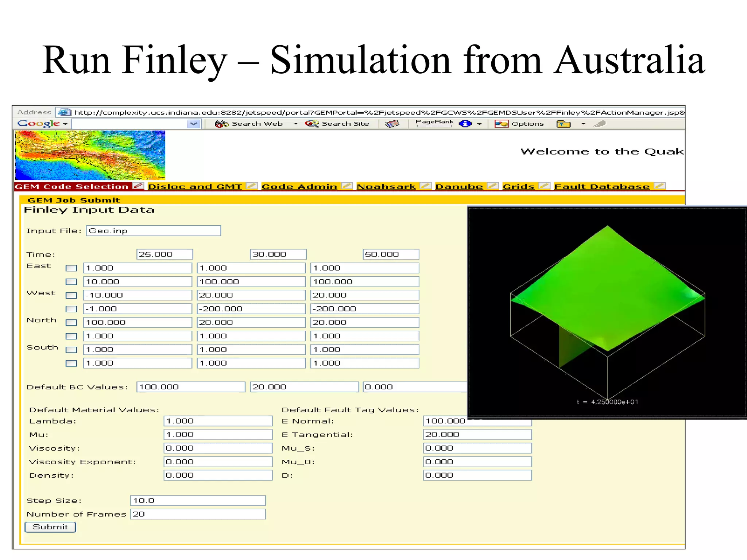Click the first Time field showing 25.000
Screen dimensions: 747x560
click(x=165, y=254)
